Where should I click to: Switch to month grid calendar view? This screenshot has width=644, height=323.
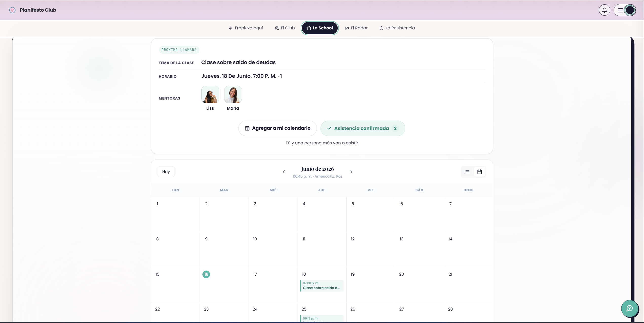479,172
